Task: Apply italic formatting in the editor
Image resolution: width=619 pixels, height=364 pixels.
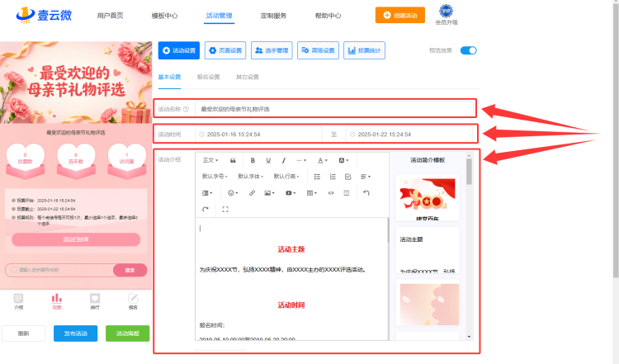Action: 283,160
